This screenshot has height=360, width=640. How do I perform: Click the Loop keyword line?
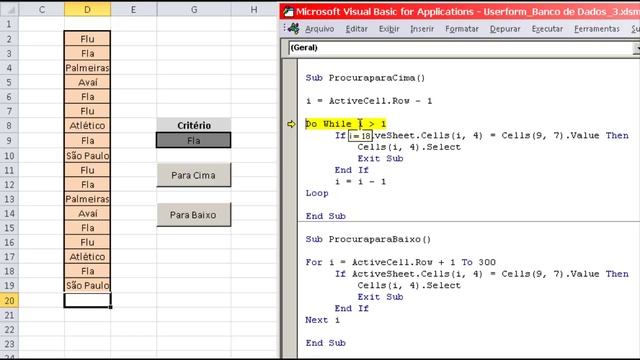click(x=317, y=193)
